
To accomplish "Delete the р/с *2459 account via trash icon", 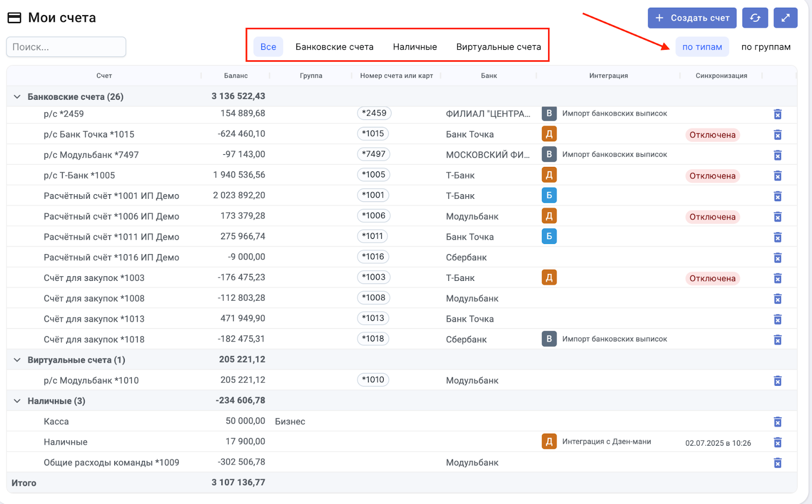I will pos(777,114).
